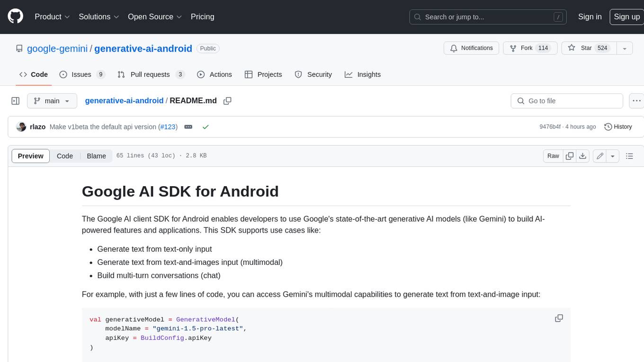644x362 pixels.
Task: Copy the README.md file path
Action: pos(227,101)
